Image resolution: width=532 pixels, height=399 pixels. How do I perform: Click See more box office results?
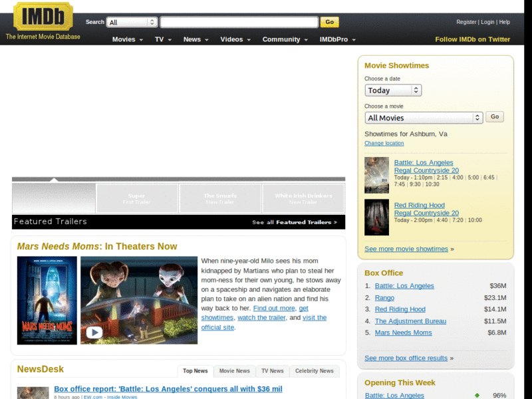tap(406, 358)
